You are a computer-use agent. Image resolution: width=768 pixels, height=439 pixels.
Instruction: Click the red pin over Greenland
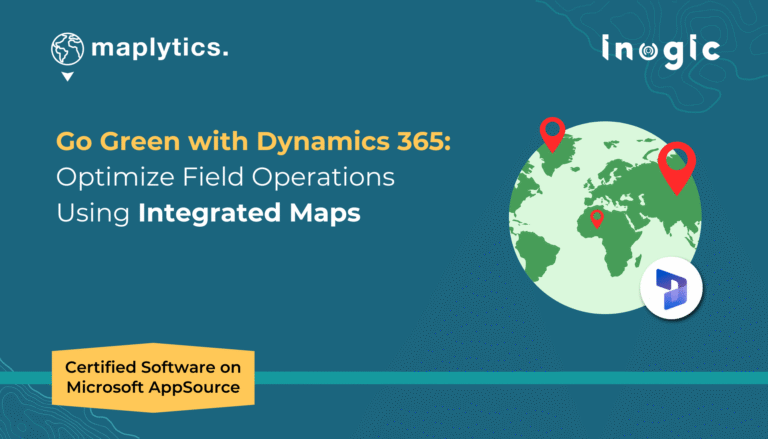point(552,135)
